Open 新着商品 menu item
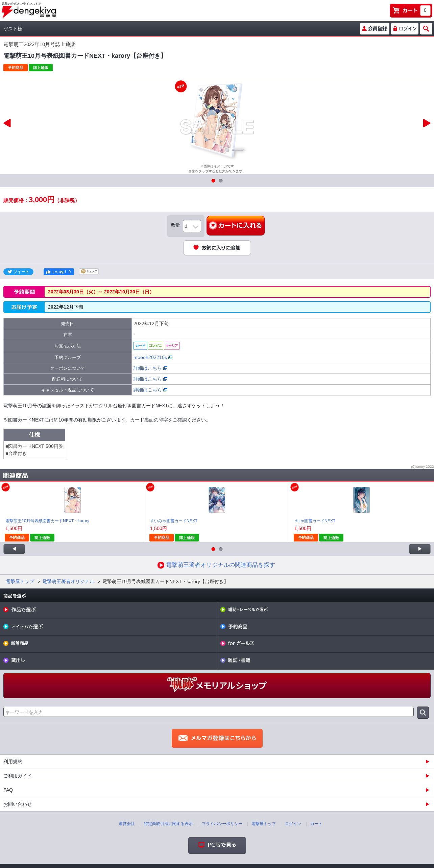This screenshot has width=434, height=868. pyautogui.click(x=108, y=644)
